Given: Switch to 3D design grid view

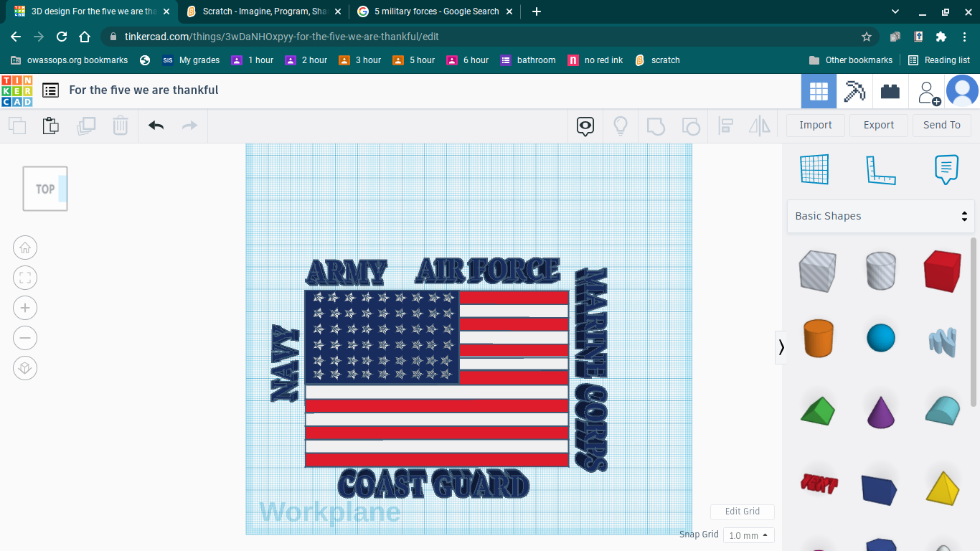Looking at the screenshot, I should click(x=819, y=91).
